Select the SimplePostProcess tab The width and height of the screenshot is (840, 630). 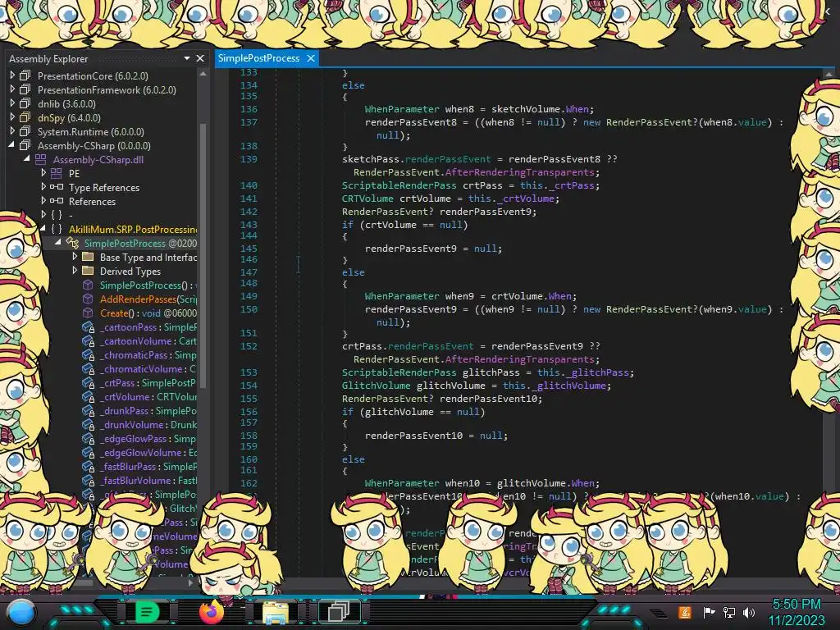click(x=258, y=58)
